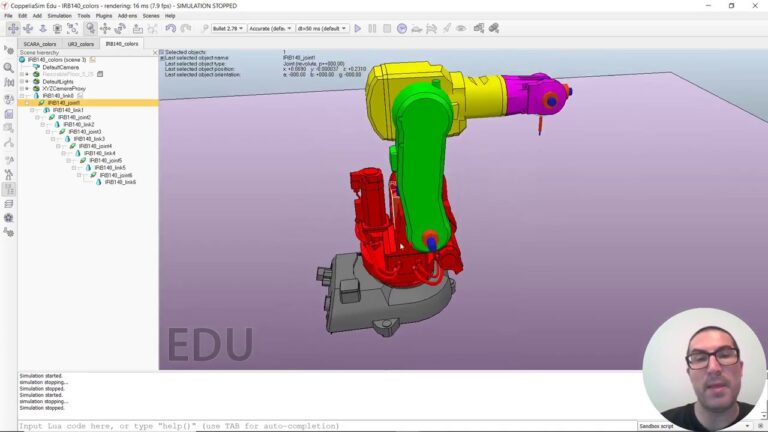
Task: Open the page selector icon
Action: click(479, 28)
